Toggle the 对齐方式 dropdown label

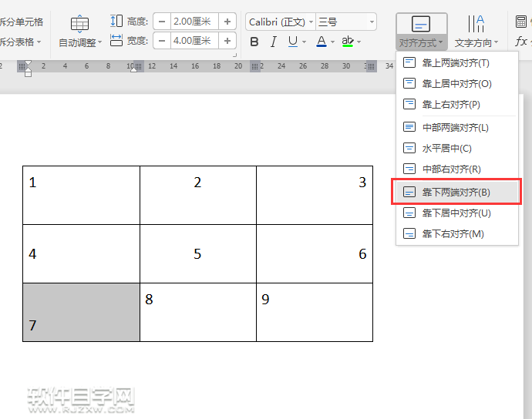tap(421, 43)
